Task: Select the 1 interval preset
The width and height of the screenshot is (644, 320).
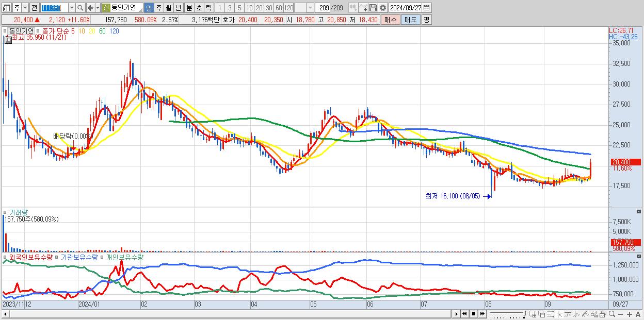Action: point(220,8)
